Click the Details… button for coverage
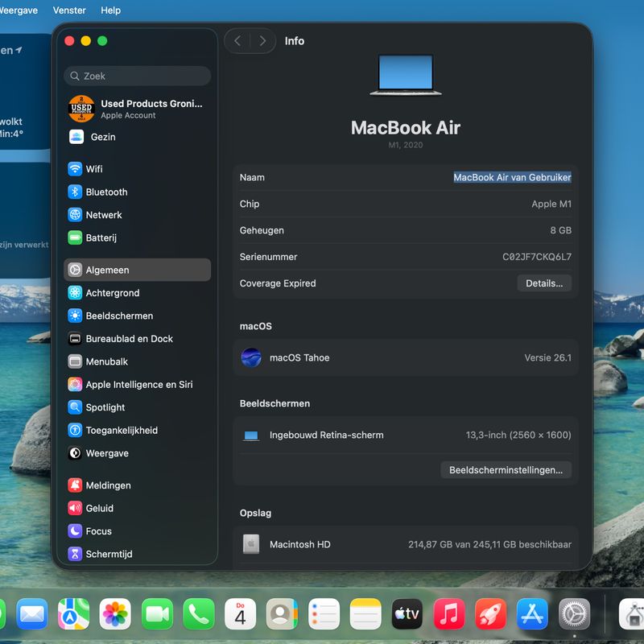Viewport: 644px width, 644px height. pyautogui.click(x=544, y=283)
